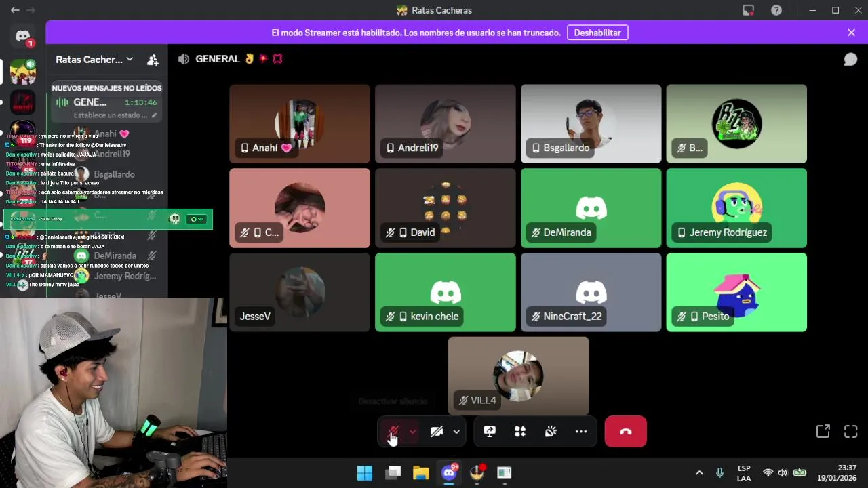Pop out the call window
The height and width of the screenshot is (488, 868).
pos(823,432)
